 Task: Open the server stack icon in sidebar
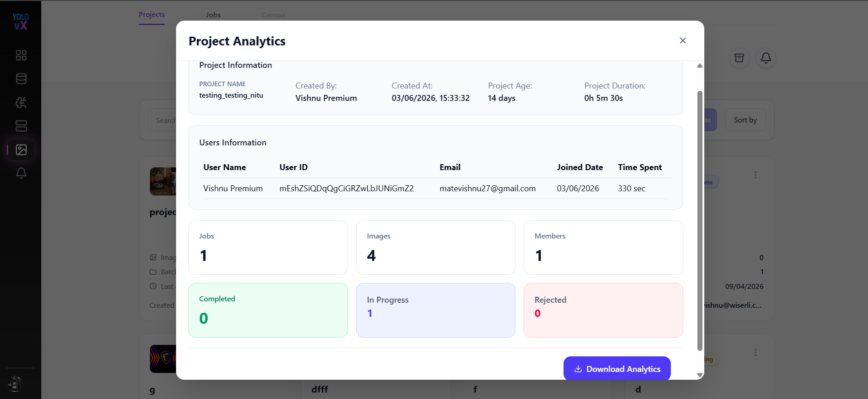click(21, 126)
